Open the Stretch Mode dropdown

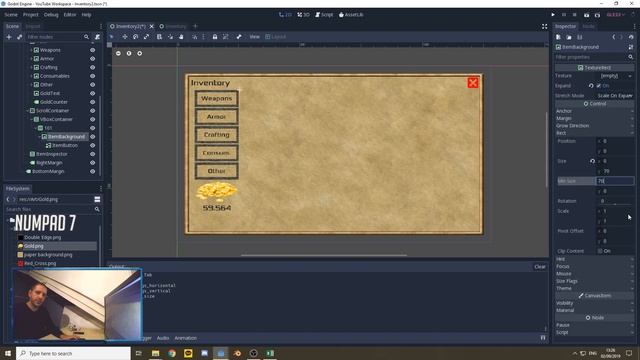pyautogui.click(x=616, y=96)
